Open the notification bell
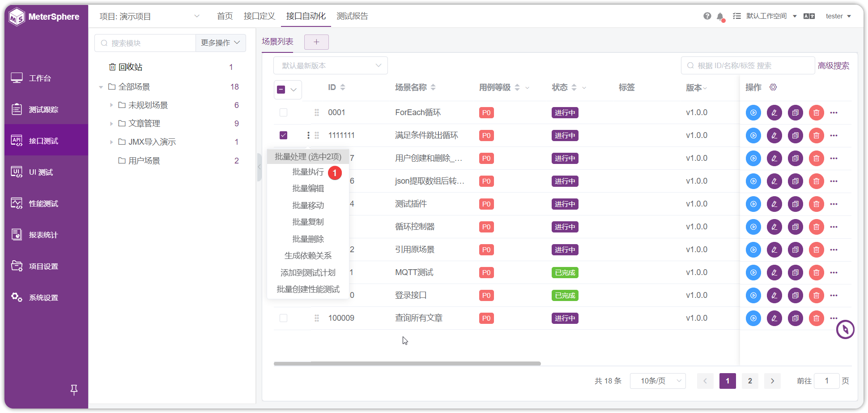Viewport: 868px width, 413px height. (x=720, y=17)
